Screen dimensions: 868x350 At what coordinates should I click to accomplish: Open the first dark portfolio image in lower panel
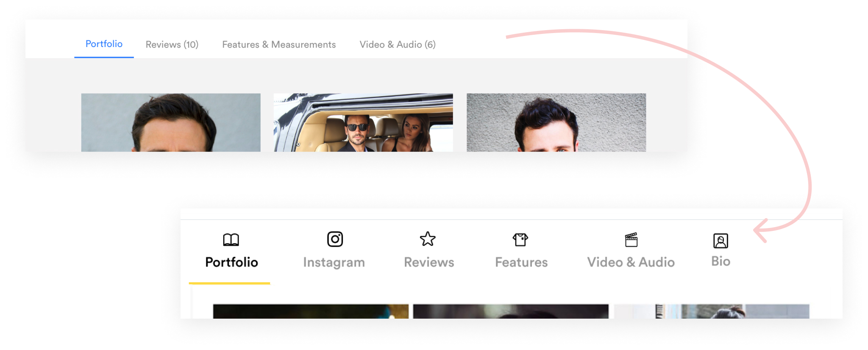pos(311,311)
